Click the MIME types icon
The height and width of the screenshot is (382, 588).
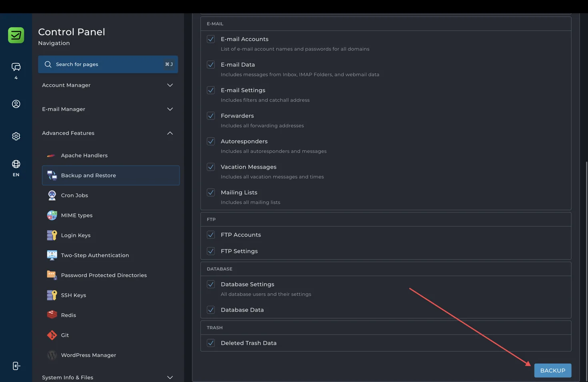coord(52,215)
